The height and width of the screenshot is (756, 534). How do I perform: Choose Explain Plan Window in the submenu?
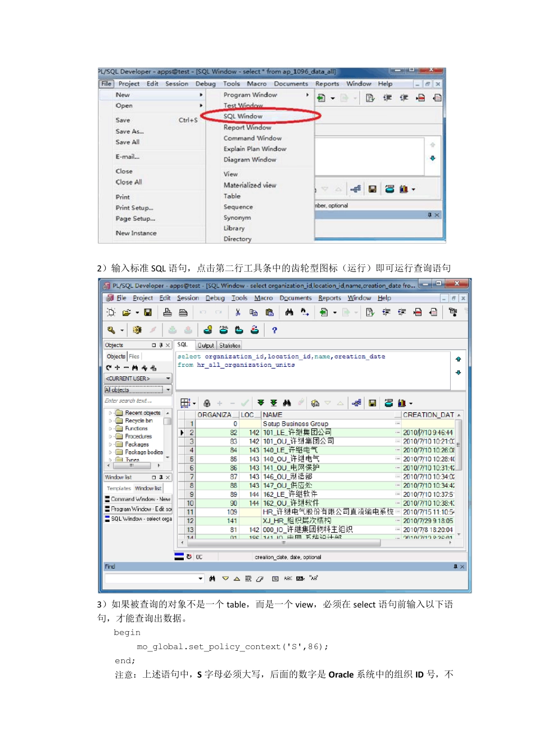point(255,149)
